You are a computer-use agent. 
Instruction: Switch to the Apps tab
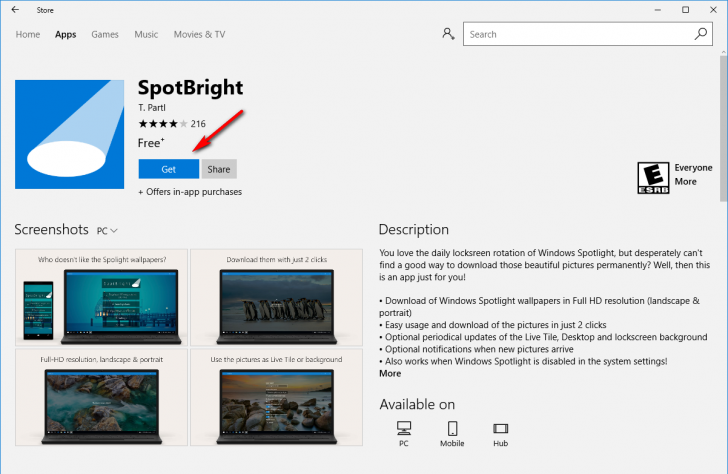click(65, 34)
